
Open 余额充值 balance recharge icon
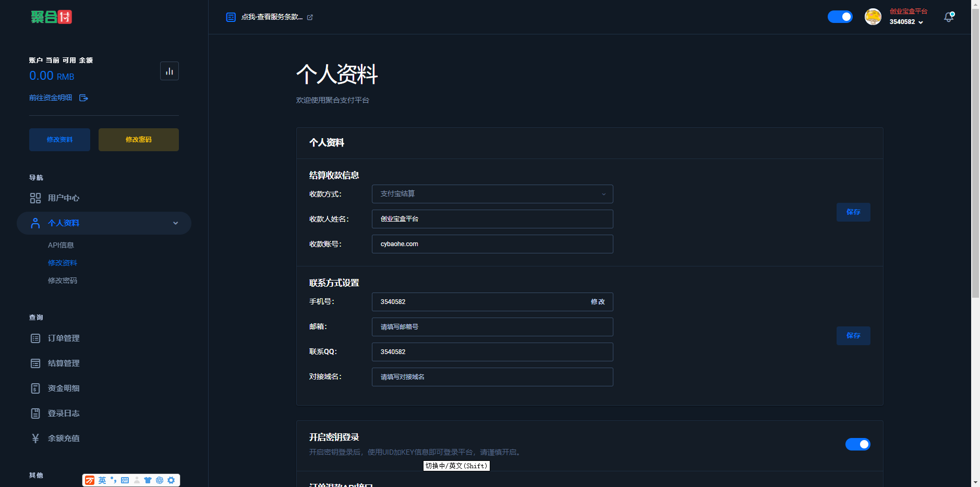35,438
